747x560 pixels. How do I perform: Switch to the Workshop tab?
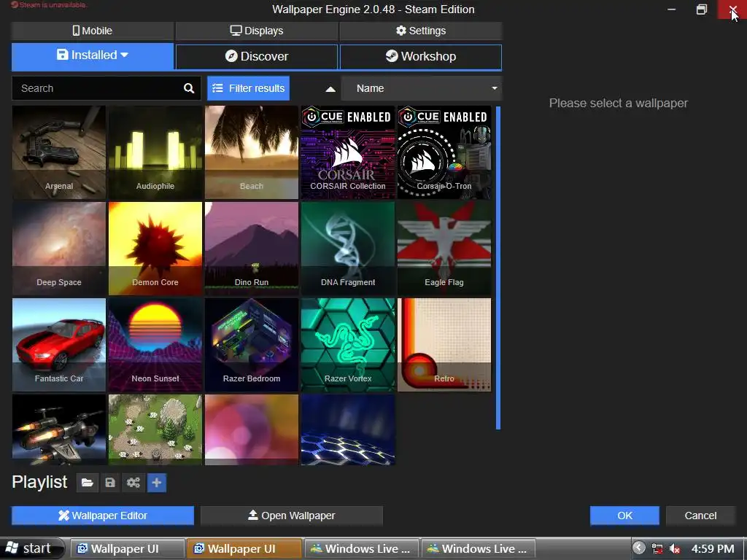coord(421,57)
